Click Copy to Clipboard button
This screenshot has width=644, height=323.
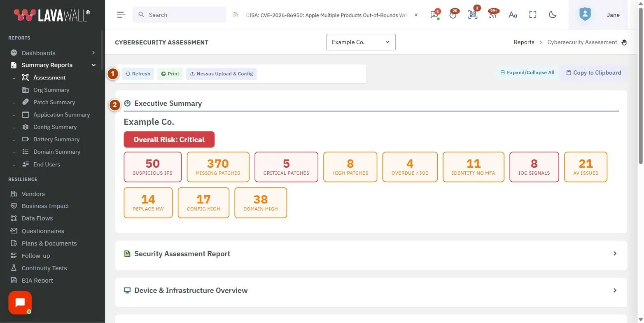pos(593,73)
